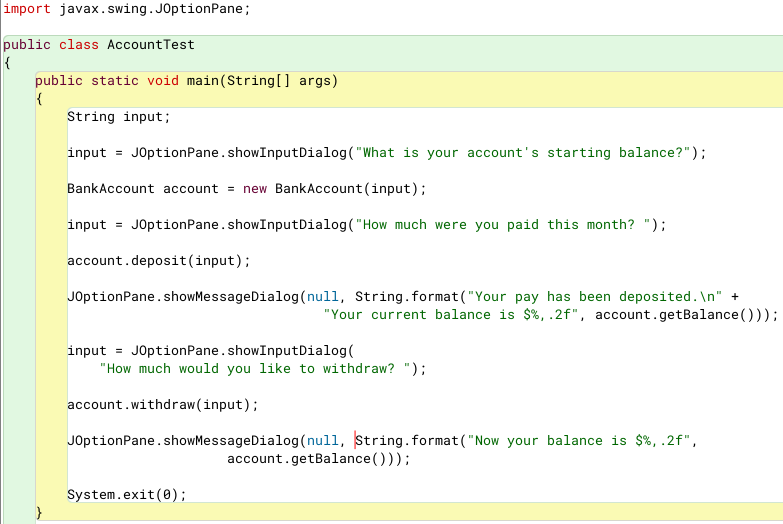The width and height of the screenshot is (783, 524).
Task: Click the void keyword in the main declaration
Action: tap(163, 81)
